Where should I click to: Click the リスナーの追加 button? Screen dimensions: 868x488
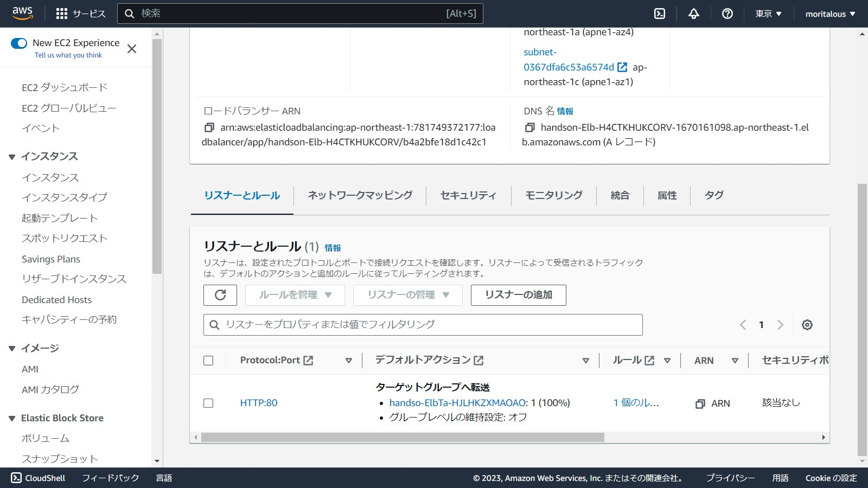point(519,295)
